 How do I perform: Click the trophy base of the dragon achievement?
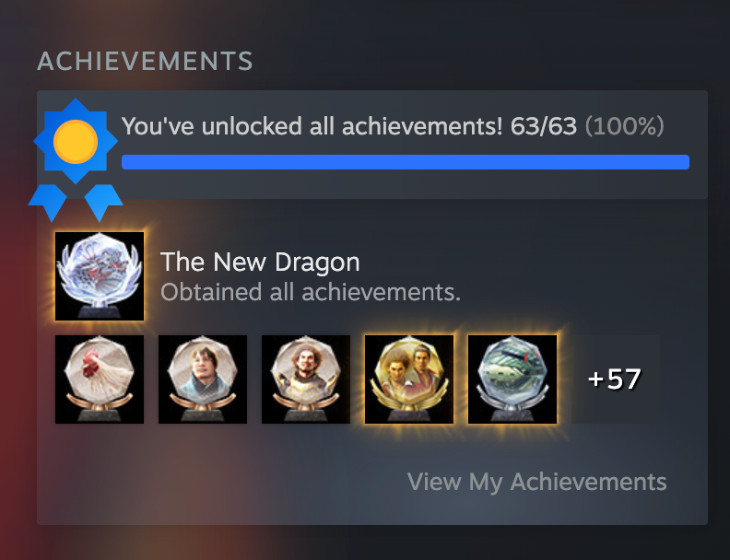(100, 311)
